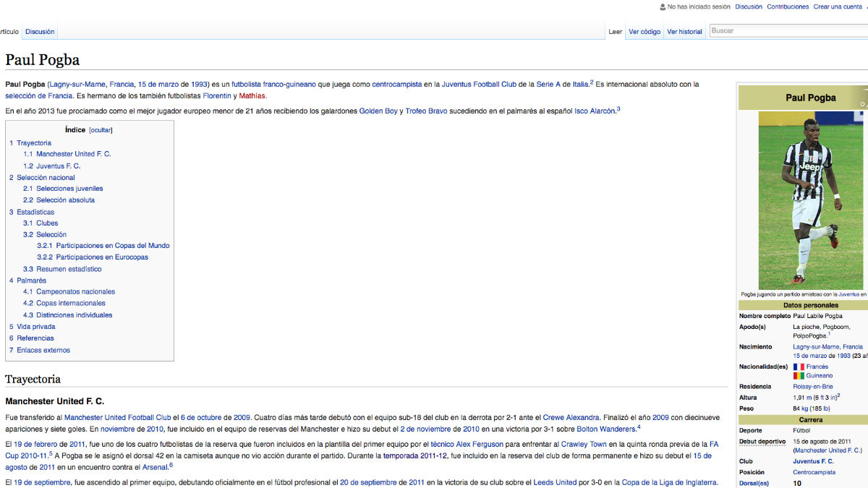Click 'Crear una cuenta' link
868x488 pixels.
[x=838, y=7]
